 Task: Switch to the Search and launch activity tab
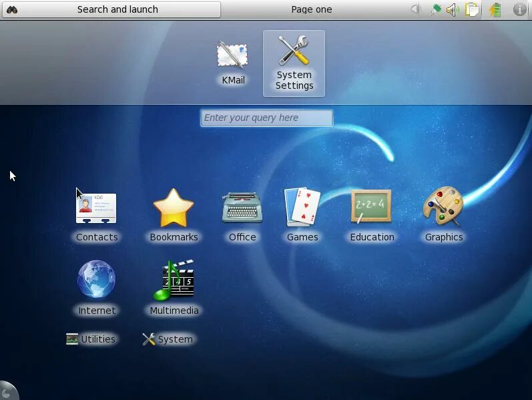[x=111, y=9]
